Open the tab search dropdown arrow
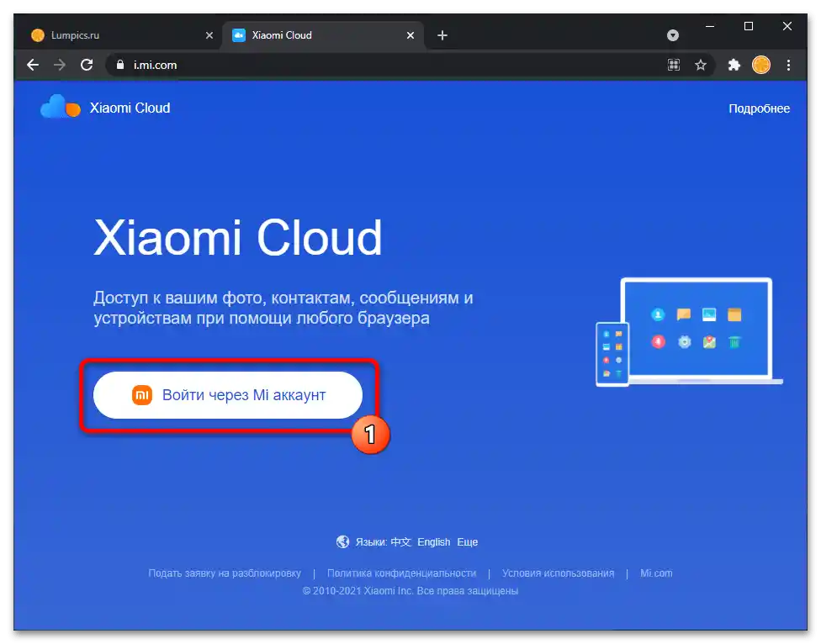 pyautogui.click(x=673, y=35)
